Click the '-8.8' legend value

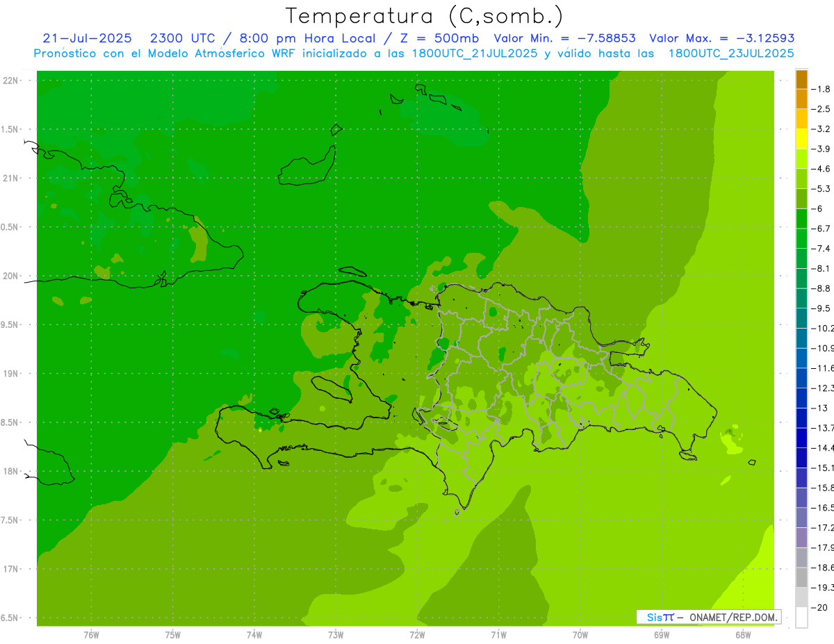(821, 288)
